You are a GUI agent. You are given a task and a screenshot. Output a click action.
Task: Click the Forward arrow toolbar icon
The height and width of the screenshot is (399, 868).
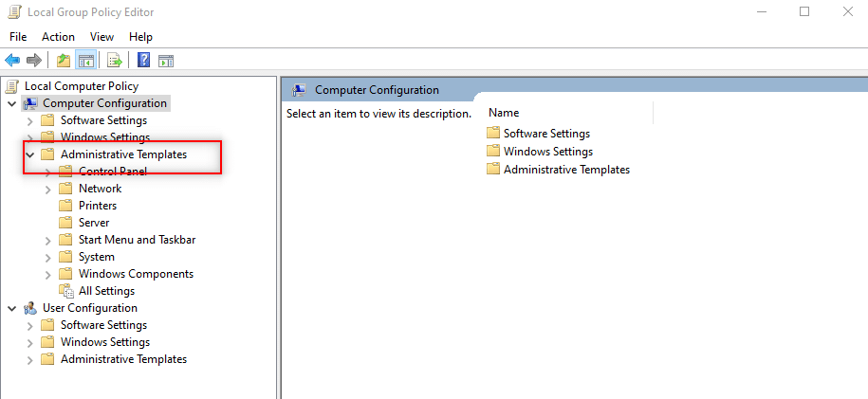[x=34, y=61]
